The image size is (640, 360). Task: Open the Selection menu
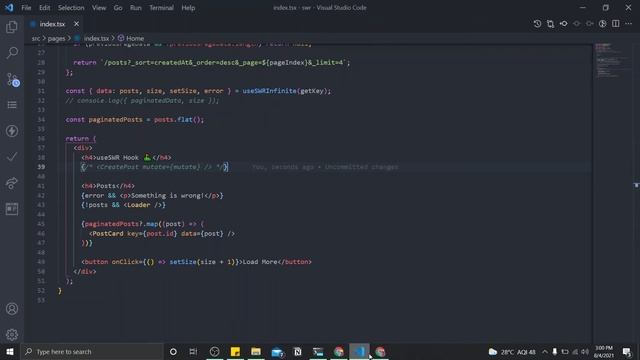[71, 8]
